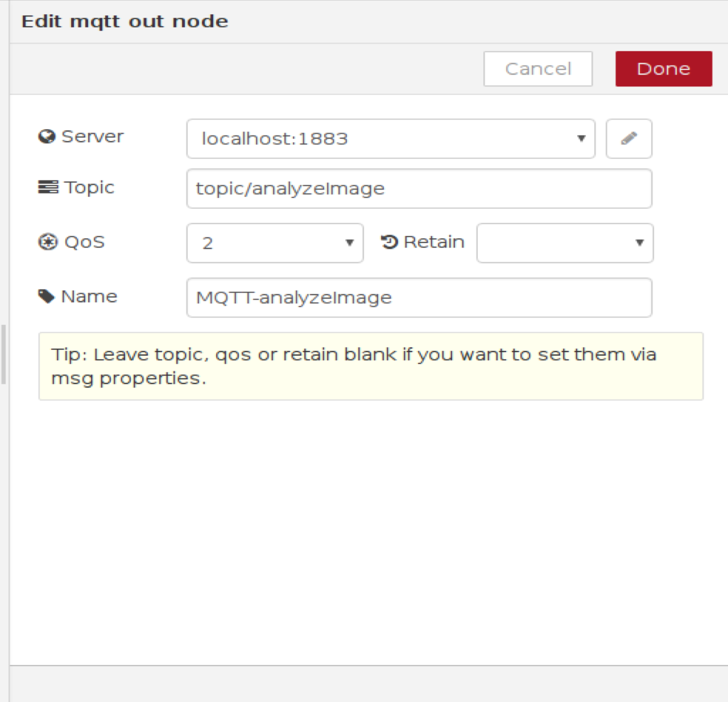Screen dimensions: 728x702
Task: Click the Name field with MQTT-analyzeImage
Action: (x=419, y=298)
